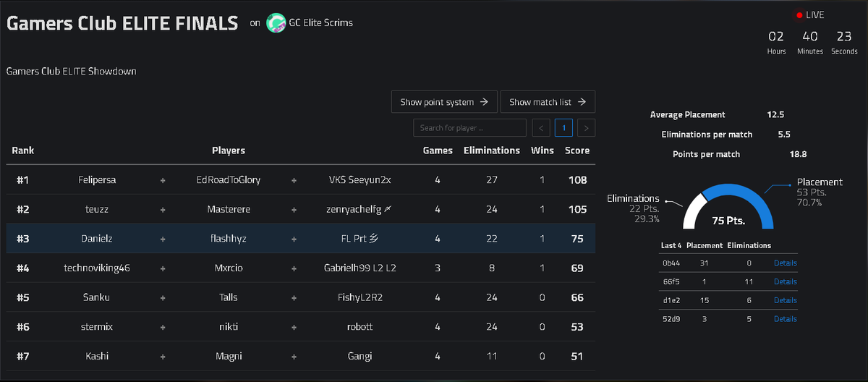
Task: Select player Sanku in rank #5
Action: click(x=96, y=297)
